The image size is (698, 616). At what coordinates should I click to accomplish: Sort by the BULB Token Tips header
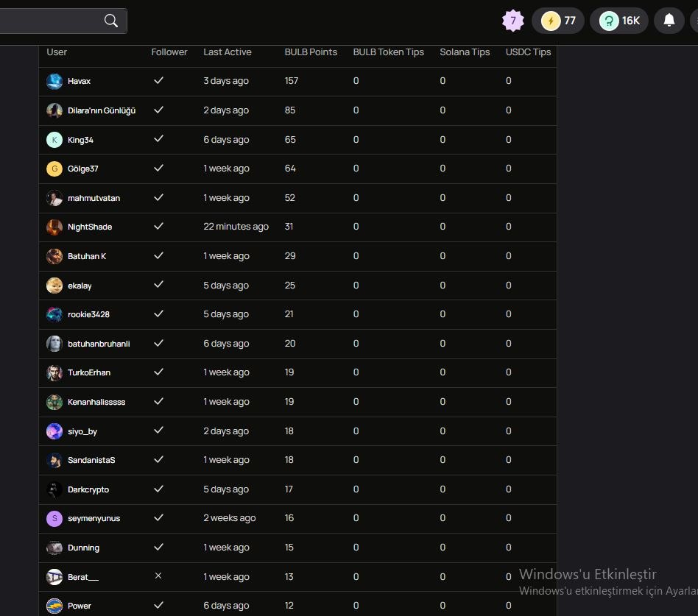[389, 52]
